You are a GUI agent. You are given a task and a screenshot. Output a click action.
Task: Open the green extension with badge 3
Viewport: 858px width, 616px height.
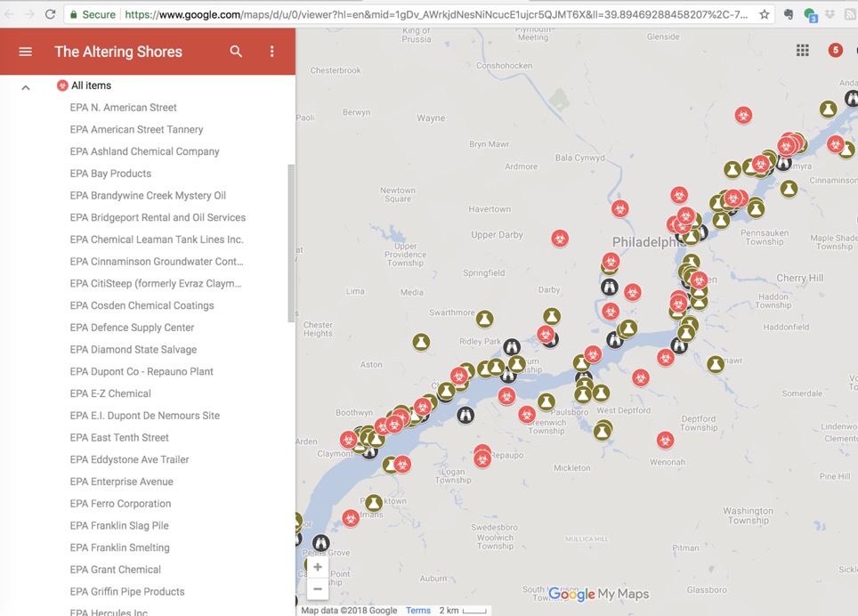coord(811,15)
